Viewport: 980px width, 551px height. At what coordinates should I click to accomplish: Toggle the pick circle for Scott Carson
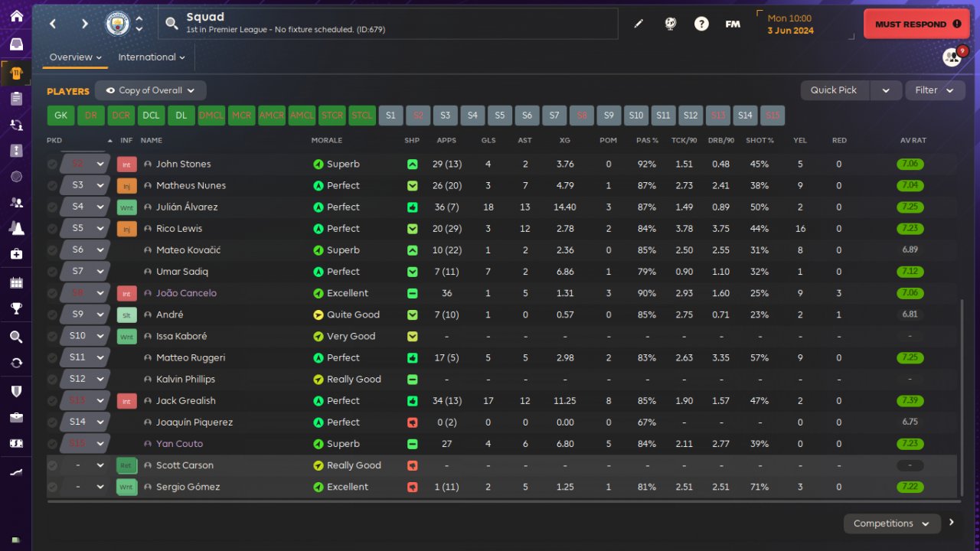coord(52,465)
